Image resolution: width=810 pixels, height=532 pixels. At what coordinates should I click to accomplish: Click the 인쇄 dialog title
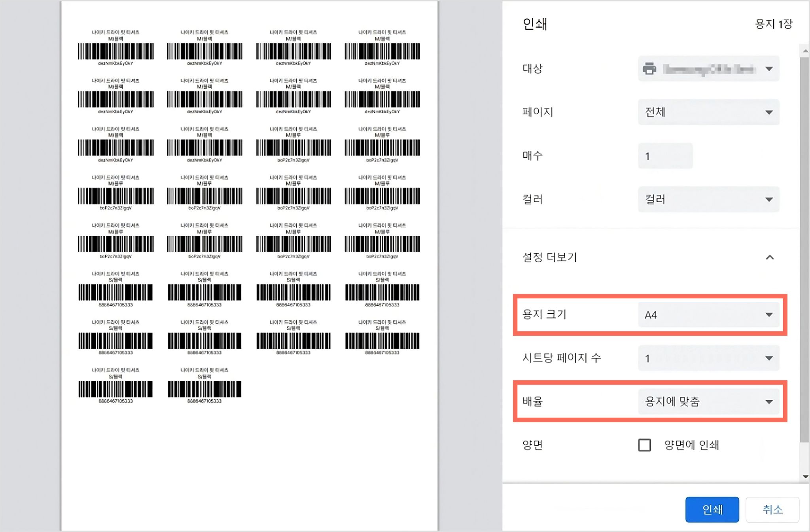pyautogui.click(x=535, y=24)
